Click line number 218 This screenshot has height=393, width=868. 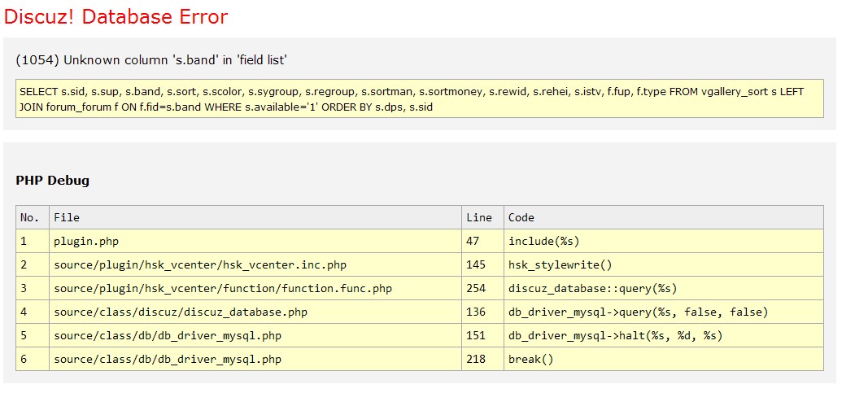[x=482, y=360]
